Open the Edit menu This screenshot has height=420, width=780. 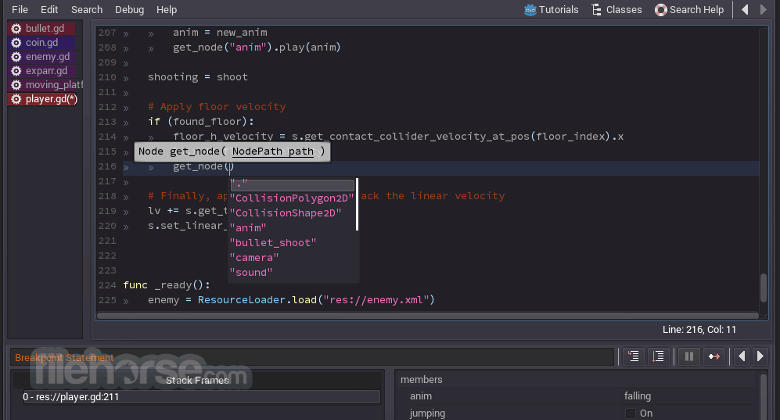click(49, 9)
